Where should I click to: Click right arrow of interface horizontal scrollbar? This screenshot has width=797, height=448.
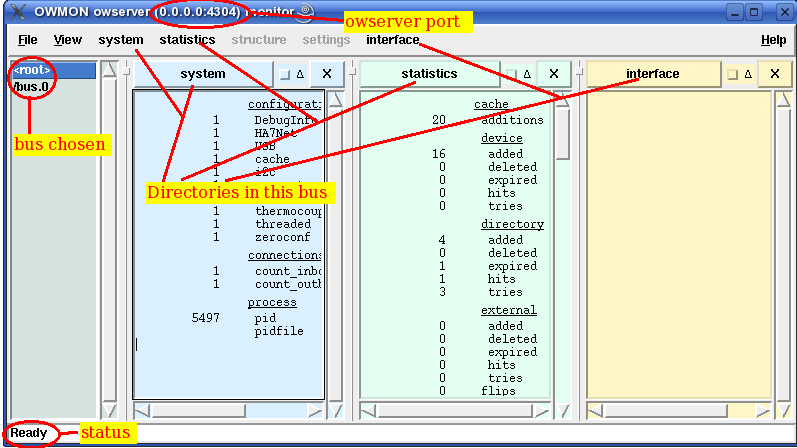763,411
